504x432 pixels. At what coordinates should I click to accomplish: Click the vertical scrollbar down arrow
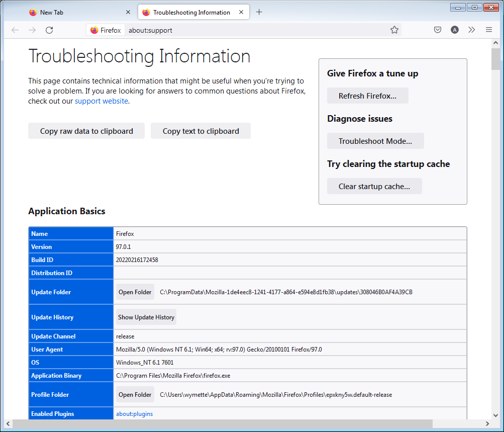click(495, 415)
